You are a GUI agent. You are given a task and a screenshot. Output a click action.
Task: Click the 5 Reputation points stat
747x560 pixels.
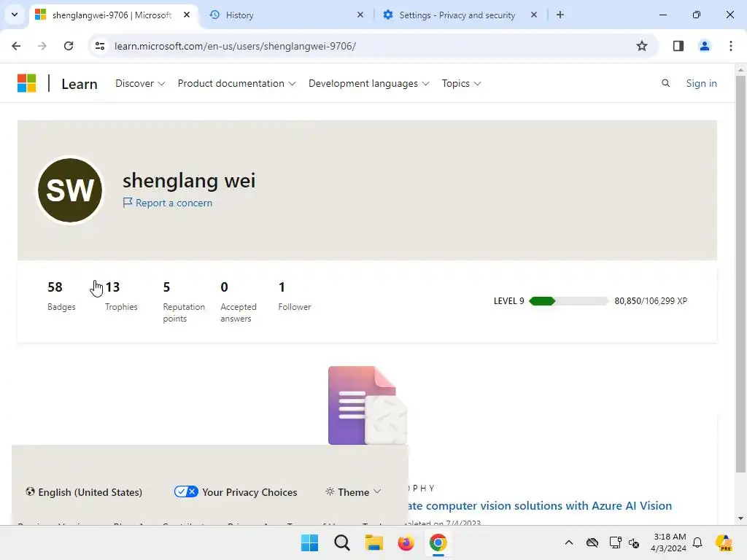coord(184,301)
